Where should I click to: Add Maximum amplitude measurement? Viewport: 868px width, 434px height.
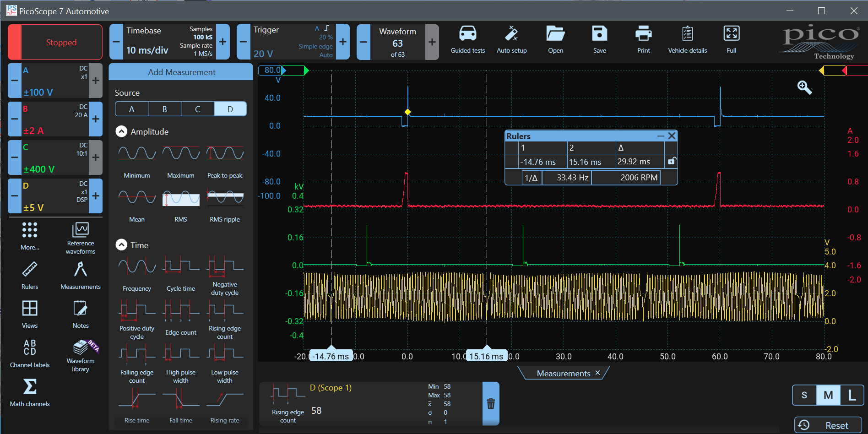coord(181,161)
